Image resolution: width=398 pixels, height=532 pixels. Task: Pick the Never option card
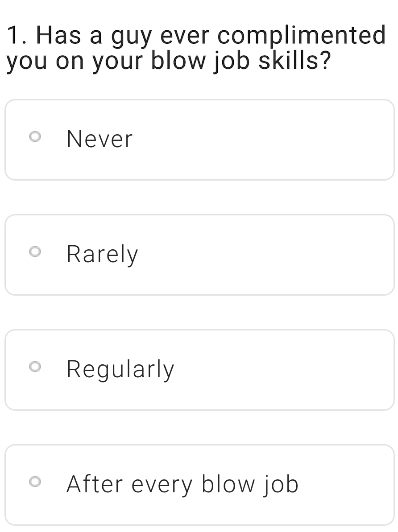pyautogui.click(x=199, y=140)
